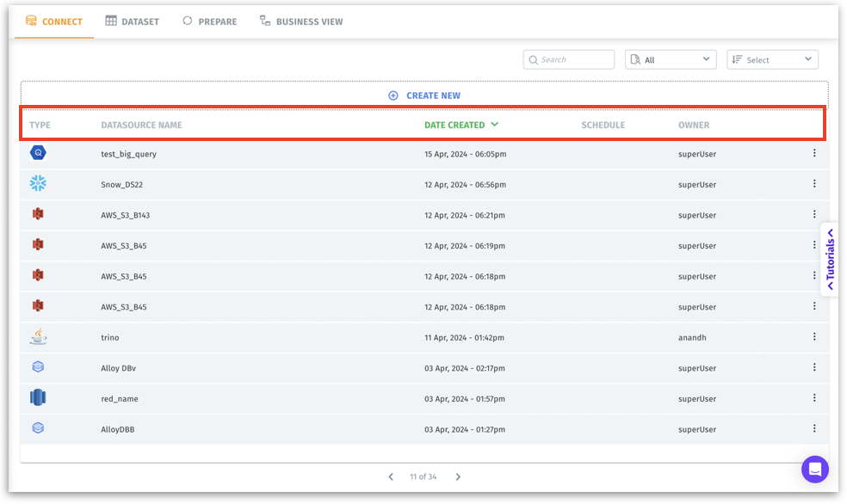Click the trino datasource Java icon
Screen dimensions: 847x504
[x=38, y=337]
